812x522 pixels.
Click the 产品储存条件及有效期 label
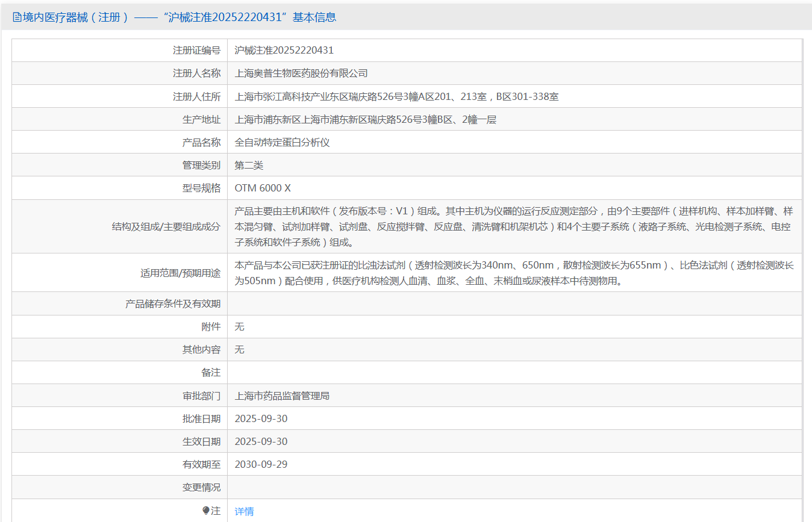173,304
